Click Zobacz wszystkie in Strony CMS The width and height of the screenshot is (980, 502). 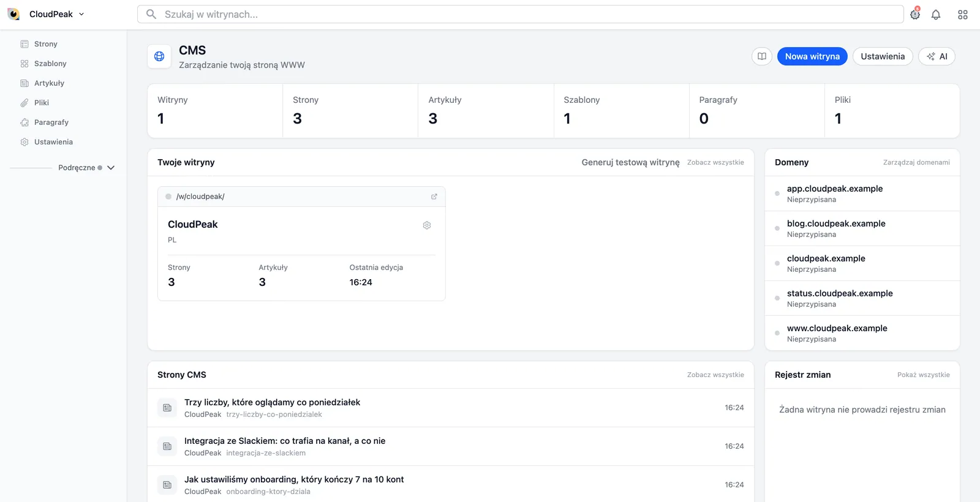click(x=715, y=375)
